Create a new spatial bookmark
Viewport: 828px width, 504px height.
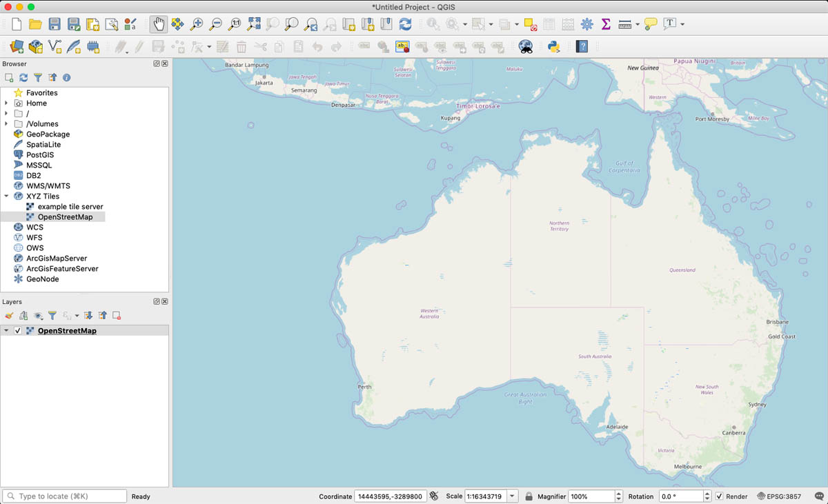[349, 24]
